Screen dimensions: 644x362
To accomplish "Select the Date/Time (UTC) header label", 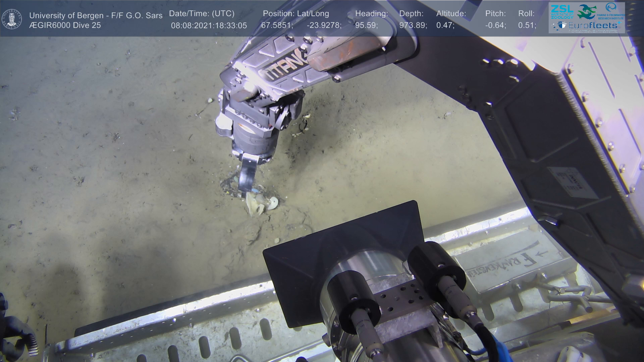I will point(202,14).
